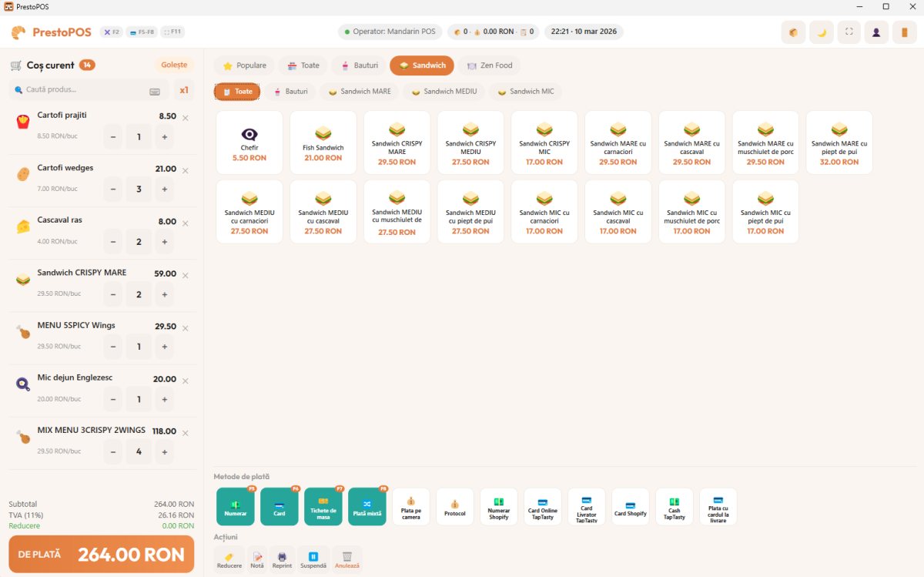This screenshot has width=924, height=577.
Task: Switch to the Bauturi category tab
Action: pos(359,65)
